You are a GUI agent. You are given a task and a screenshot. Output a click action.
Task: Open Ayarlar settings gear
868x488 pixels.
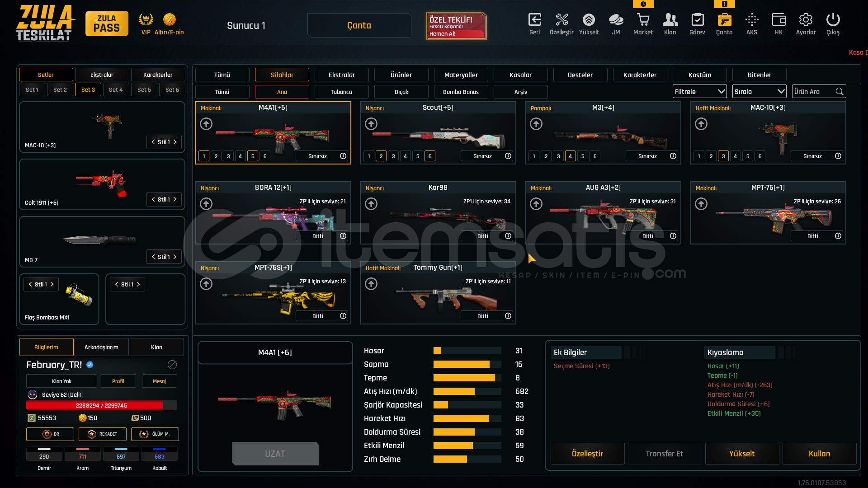pyautogui.click(x=806, y=23)
